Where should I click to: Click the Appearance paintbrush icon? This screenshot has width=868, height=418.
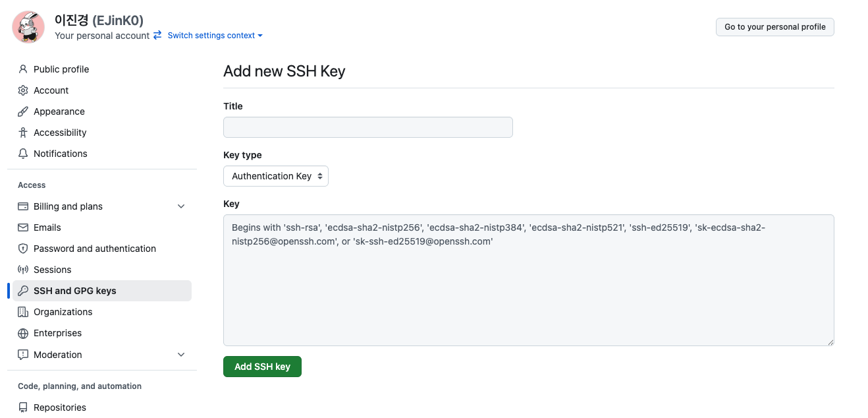click(23, 111)
